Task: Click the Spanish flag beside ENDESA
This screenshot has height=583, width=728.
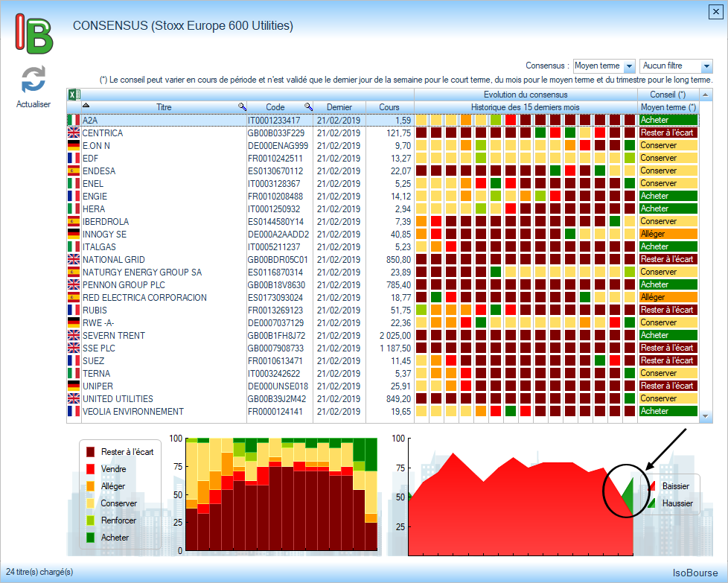Action: (x=74, y=171)
